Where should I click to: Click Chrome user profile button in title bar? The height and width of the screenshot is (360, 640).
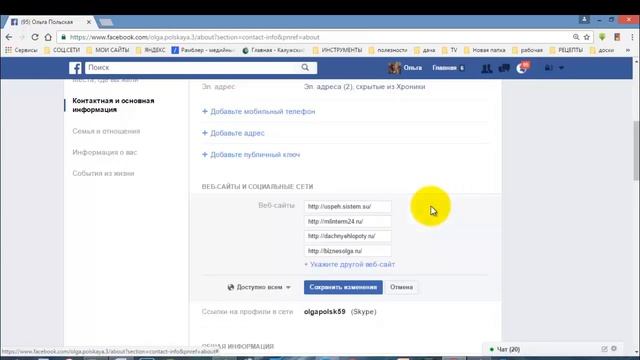click(x=584, y=20)
